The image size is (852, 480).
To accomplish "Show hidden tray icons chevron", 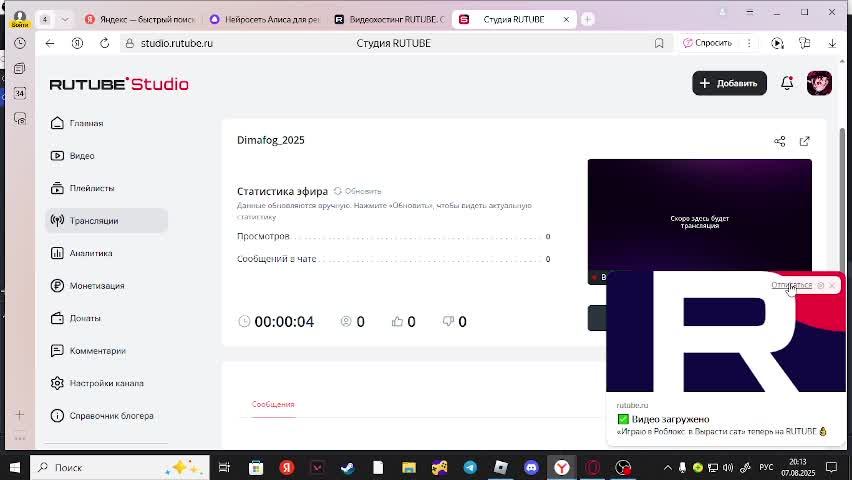I will pos(668,467).
